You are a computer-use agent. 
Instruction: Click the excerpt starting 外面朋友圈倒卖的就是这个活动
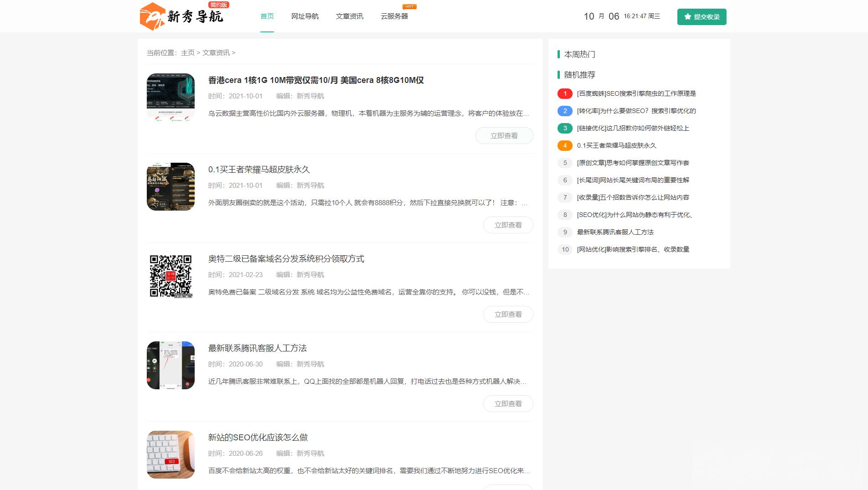pos(368,203)
